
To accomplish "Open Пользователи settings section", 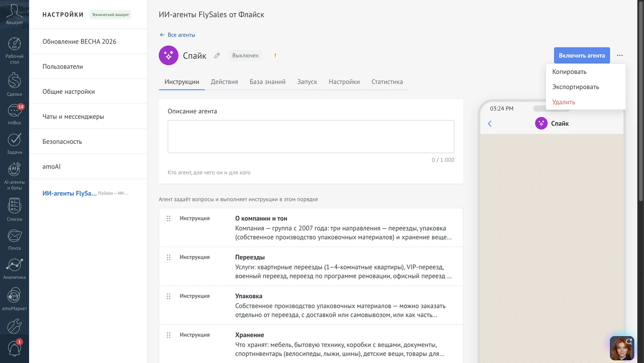I will [x=88, y=66].
